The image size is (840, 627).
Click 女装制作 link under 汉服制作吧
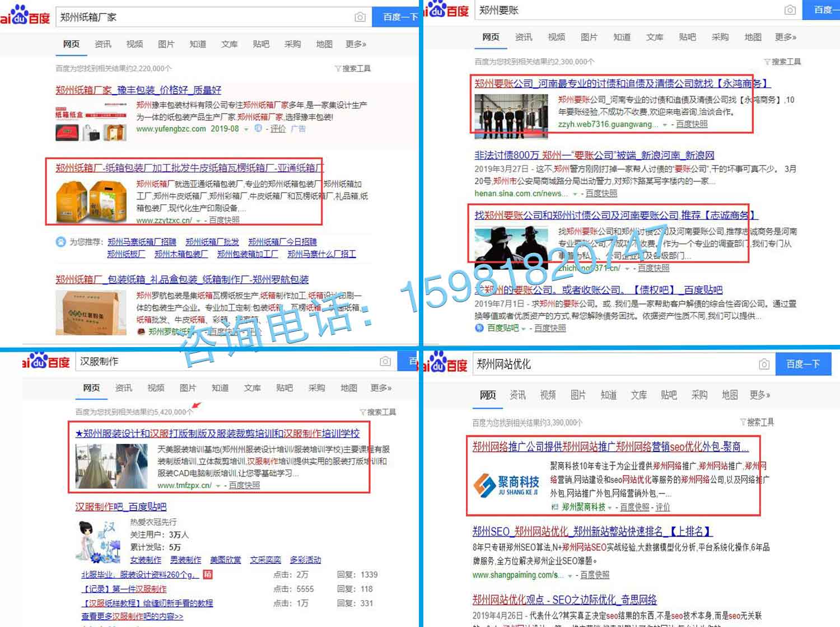146,560
